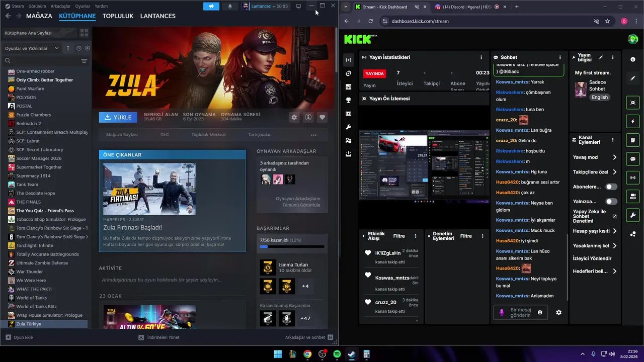The image size is (644, 362).
Task: Sort library by recent activity clock icon
Action: (x=79, y=48)
